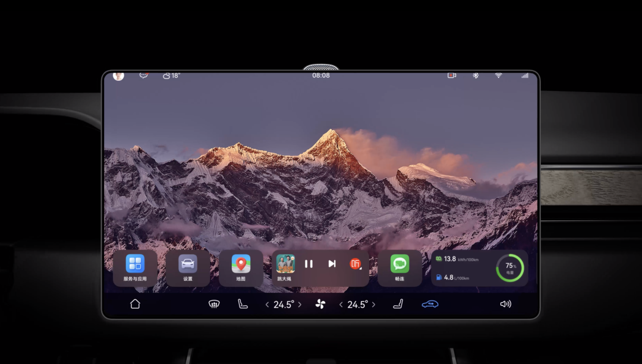Image resolution: width=642 pixels, height=364 pixels.
Task: Toggle the windshield defrost icon
Action: click(x=214, y=305)
